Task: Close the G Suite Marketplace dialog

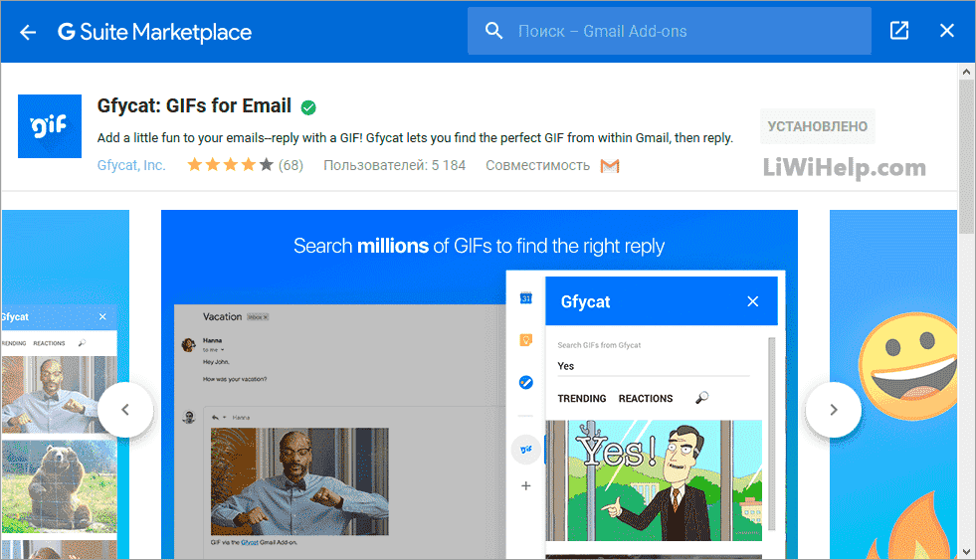Action: coord(947,31)
